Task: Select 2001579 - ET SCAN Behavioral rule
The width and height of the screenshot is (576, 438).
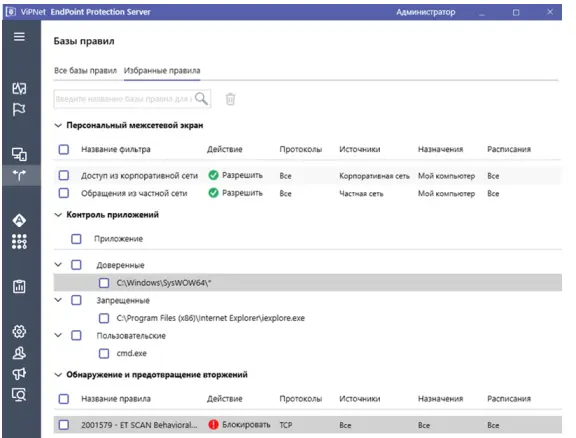Action: click(139, 425)
